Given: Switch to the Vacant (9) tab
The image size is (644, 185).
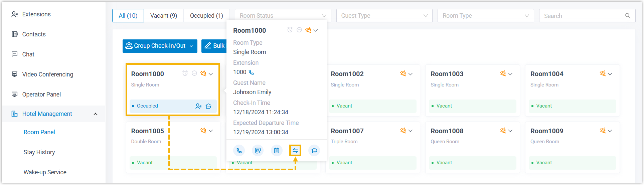Looking at the screenshot, I should tap(164, 16).
